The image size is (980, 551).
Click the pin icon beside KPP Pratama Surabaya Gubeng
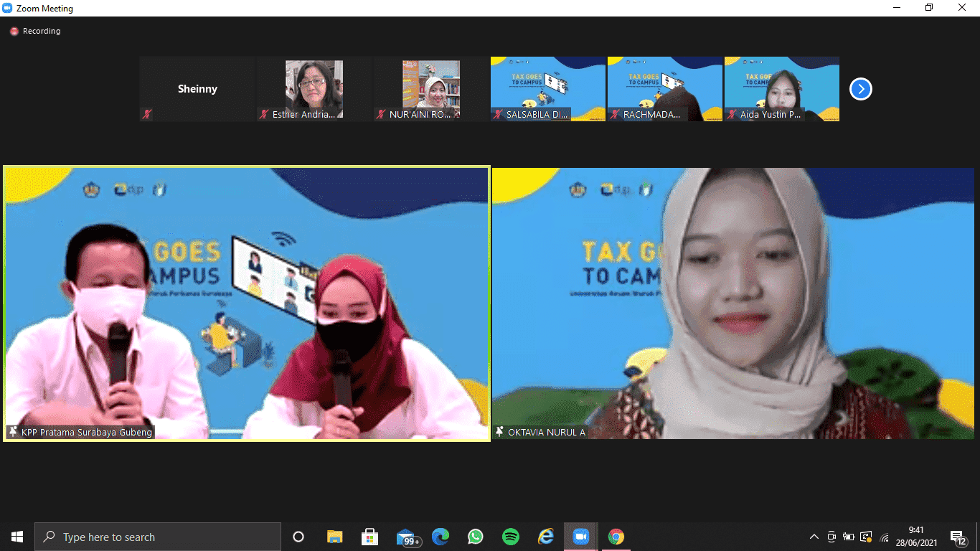[x=13, y=432]
